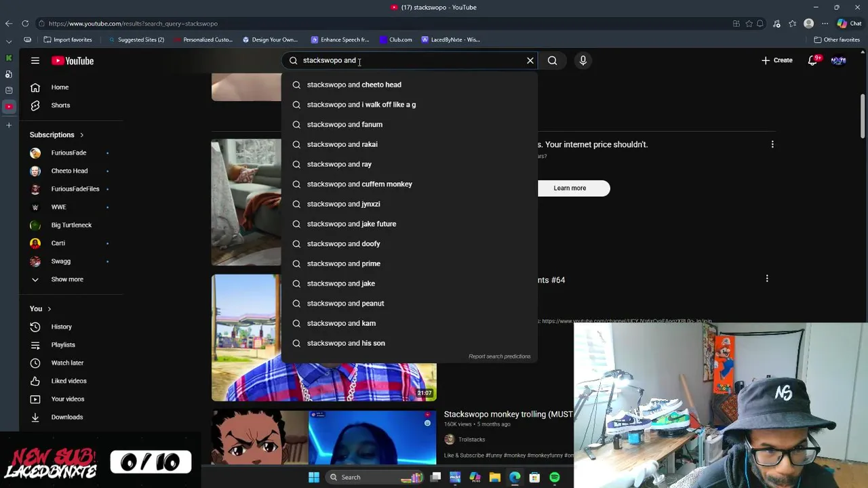This screenshot has height=488, width=868.
Task: Select suggestion 'stackswopo and prime'
Action: (x=409, y=264)
